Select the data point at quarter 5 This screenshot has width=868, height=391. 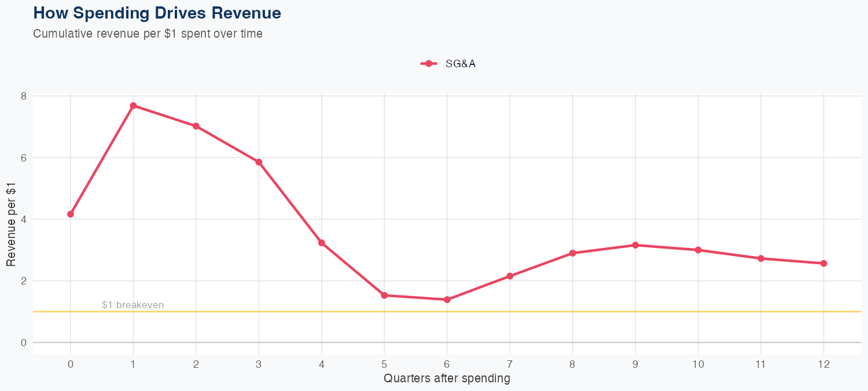pyautogui.click(x=384, y=295)
